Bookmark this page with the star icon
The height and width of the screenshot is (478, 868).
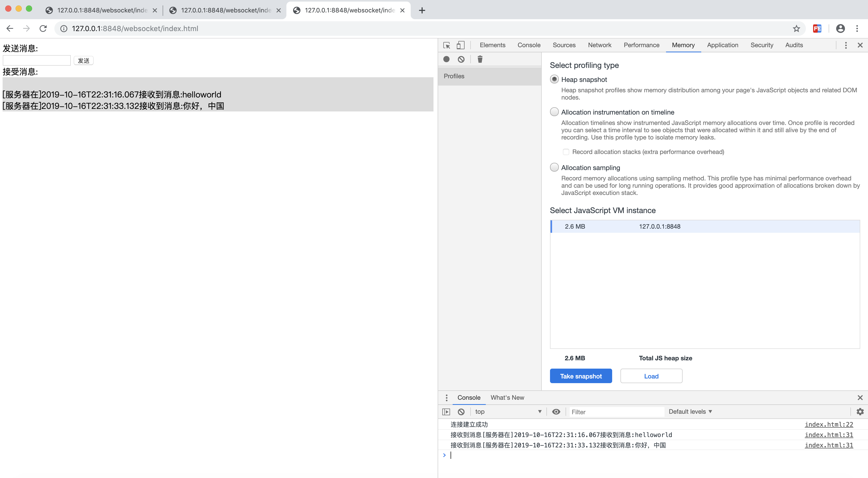coord(797,29)
